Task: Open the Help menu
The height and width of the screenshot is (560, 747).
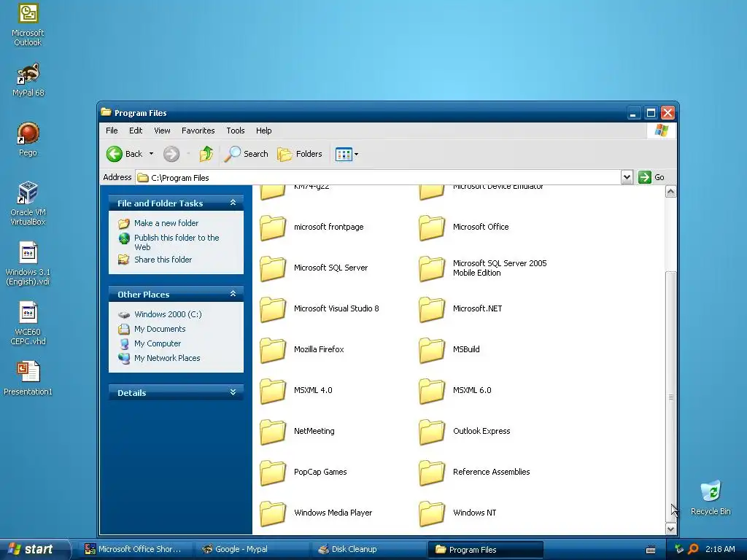Action: pyautogui.click(x=264, y=131)
